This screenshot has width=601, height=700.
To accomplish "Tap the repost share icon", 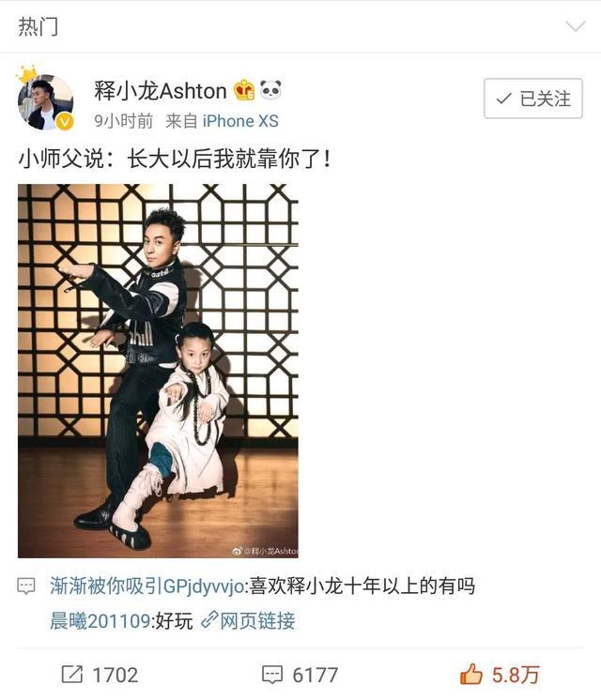I will point(72,675).
